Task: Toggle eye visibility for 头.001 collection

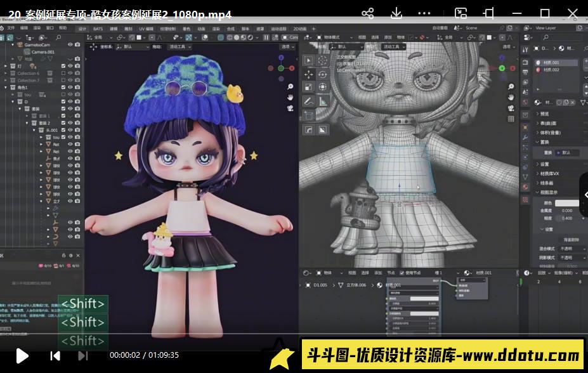Action: click(x=70, y=130)
